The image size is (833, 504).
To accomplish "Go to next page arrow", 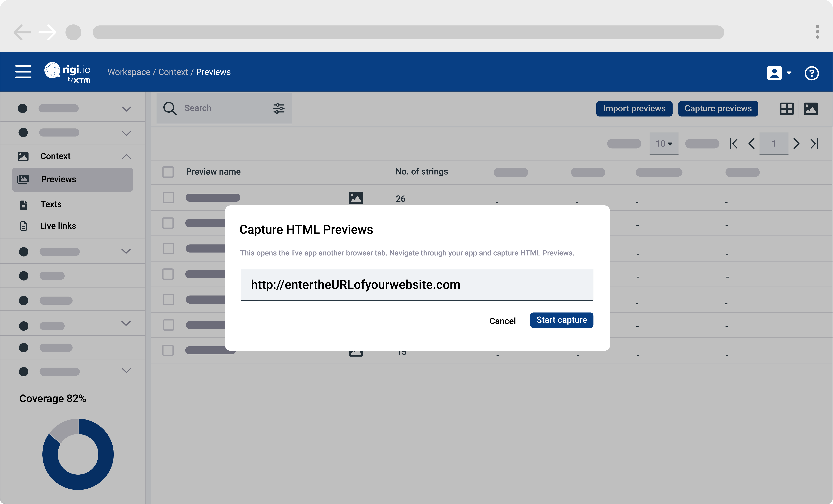I will coord(796,144).
